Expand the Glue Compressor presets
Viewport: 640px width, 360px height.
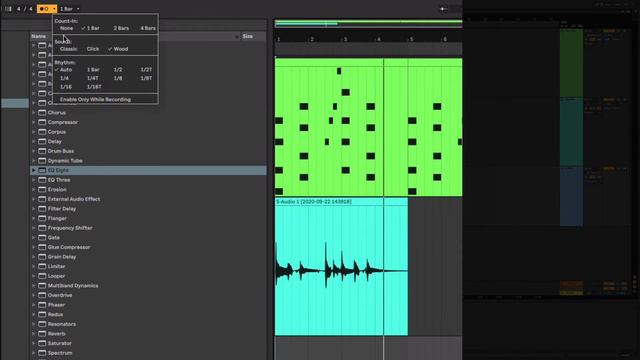coord(33,247)
